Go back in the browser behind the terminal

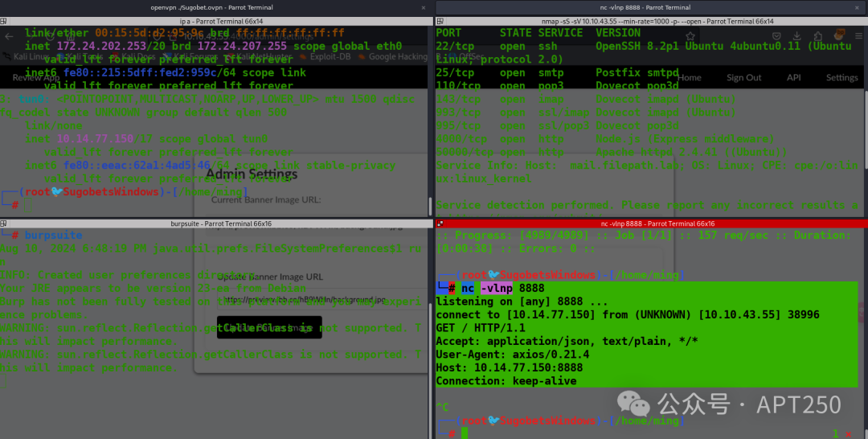click(9, 36)
